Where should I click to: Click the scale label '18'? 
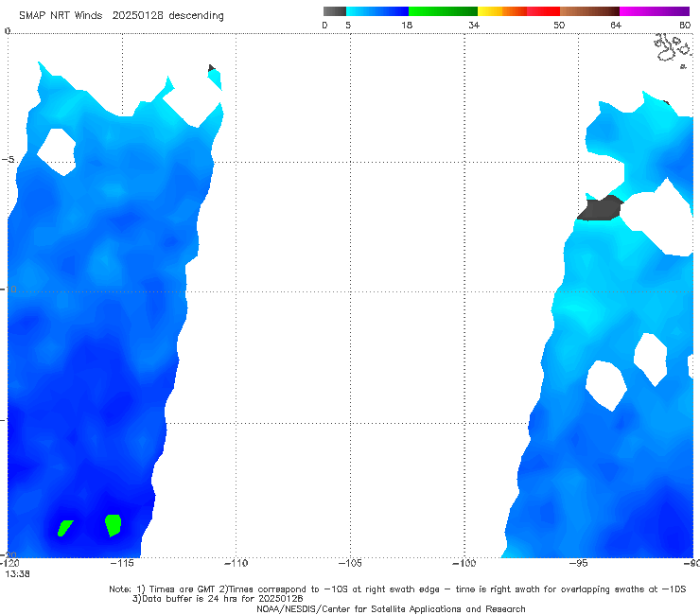coord(407,26)
